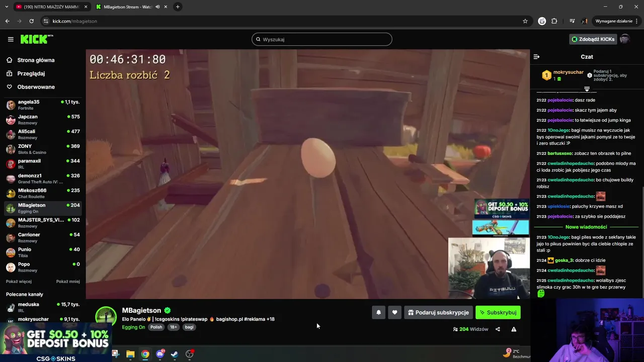
Task: Click the Zdobądź KICKs button
Action: (x=593, y=39)
